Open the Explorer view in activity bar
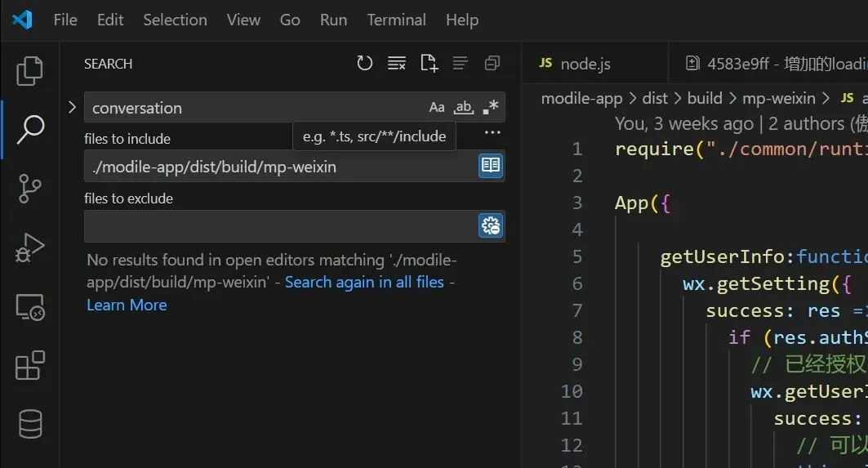The width and height of the screenshot is (868, 468). 29,71
